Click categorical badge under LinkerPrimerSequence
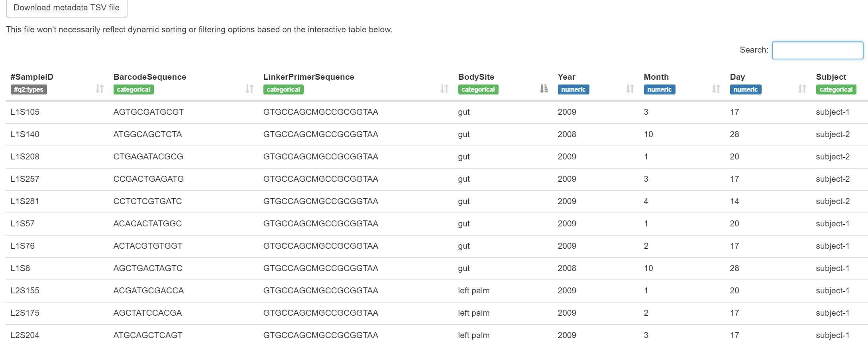Image resolution: width=868 pixels, height=346 pixels. pyautogui.click(x=283, y=90)
